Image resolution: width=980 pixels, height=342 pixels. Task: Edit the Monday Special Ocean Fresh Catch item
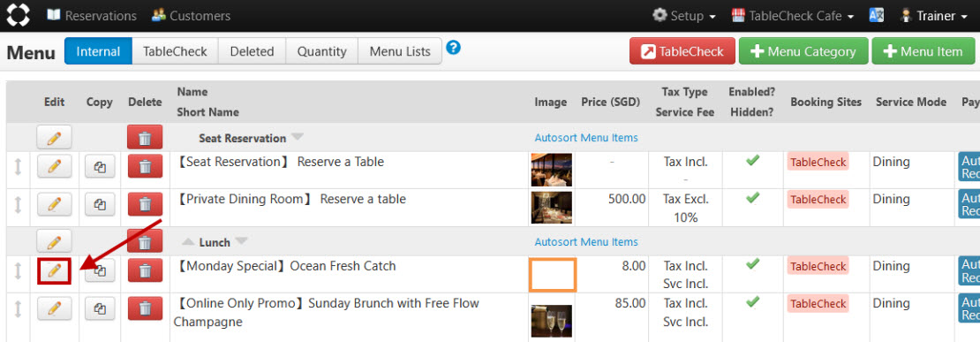coord(55,270)
